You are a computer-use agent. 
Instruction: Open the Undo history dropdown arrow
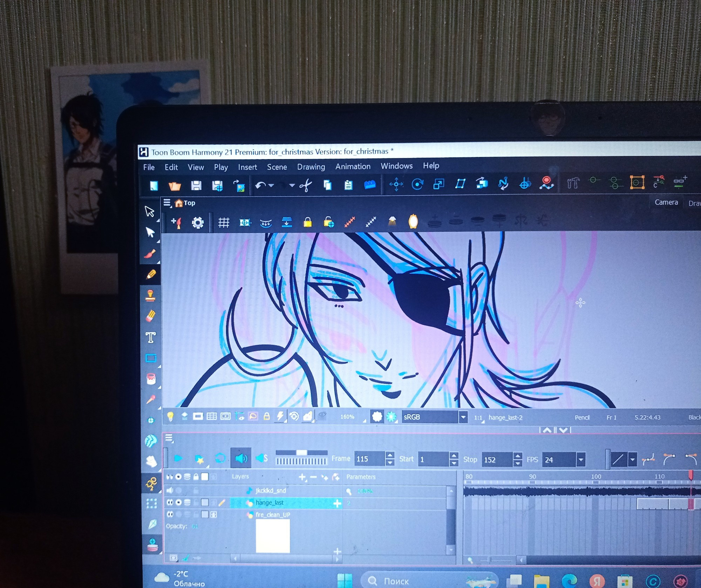271,186
